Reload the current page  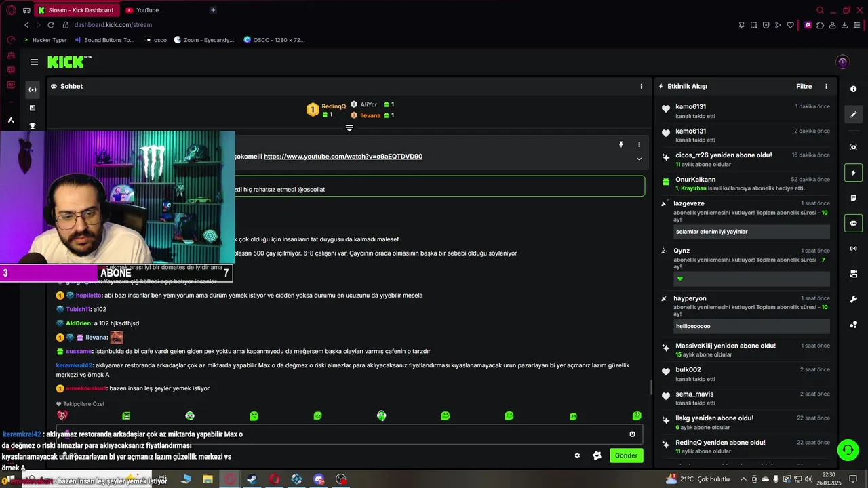(x=50, y=25)
